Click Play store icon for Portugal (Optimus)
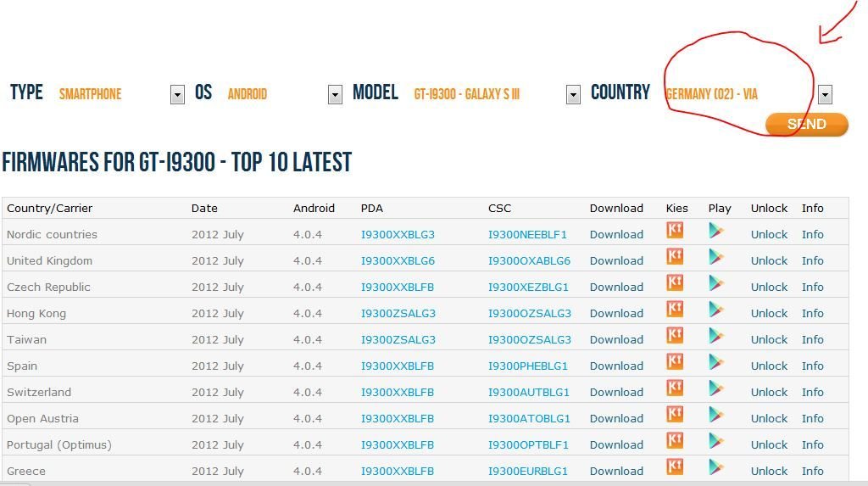868x486 pixels. click(715, 440)
